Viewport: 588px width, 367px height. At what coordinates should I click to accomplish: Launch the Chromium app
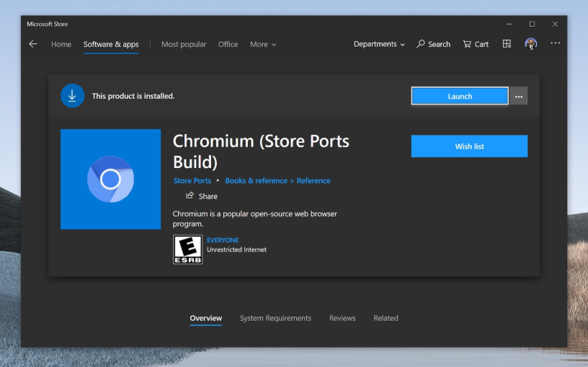click(x=460, y=96)
